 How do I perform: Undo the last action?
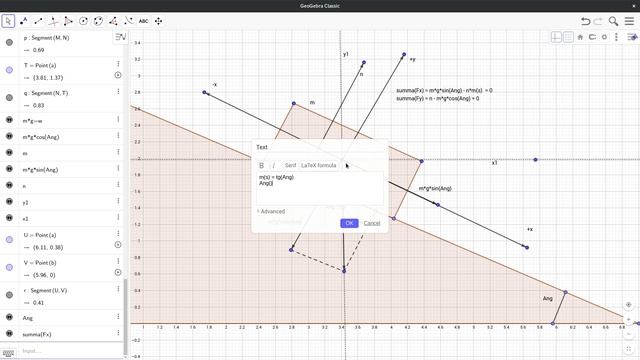coord(586,21)
